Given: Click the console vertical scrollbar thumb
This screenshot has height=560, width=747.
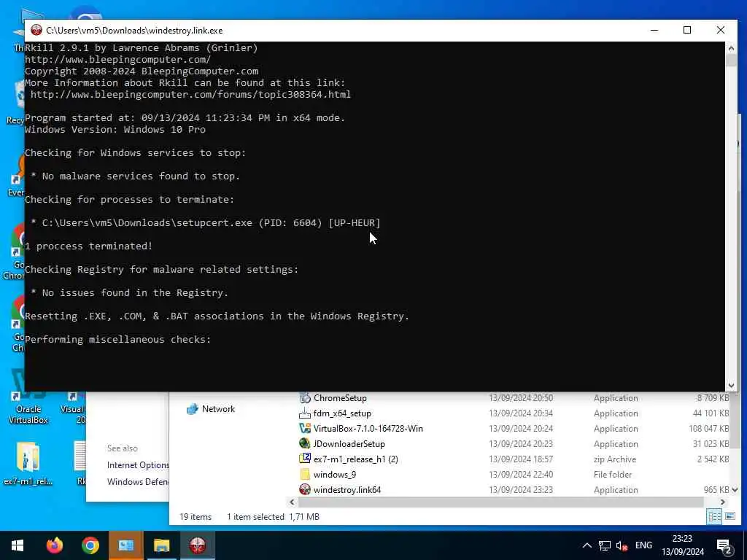Looking at the screenshot, I should click(731, 61).
